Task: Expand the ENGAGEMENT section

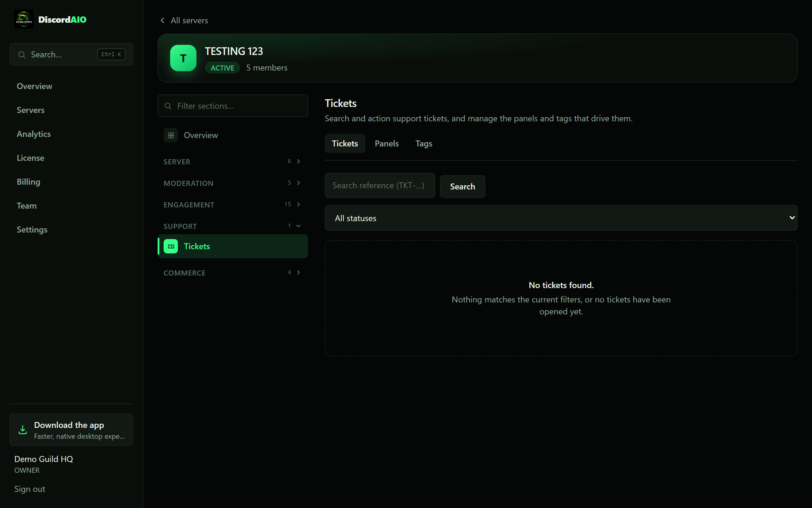Action: tap(233, 205)
